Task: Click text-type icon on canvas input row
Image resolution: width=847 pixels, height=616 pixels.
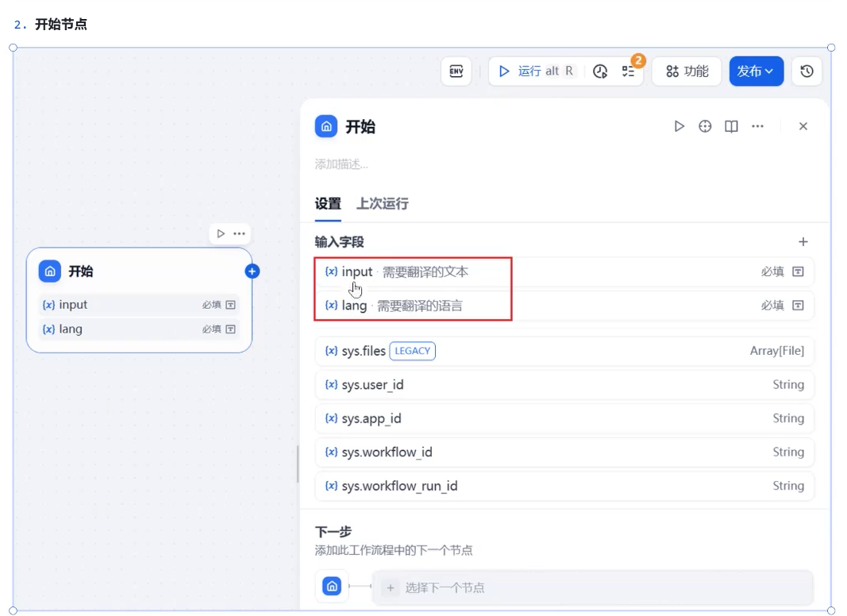Action: pyautogui.click(x=231, y=305)
